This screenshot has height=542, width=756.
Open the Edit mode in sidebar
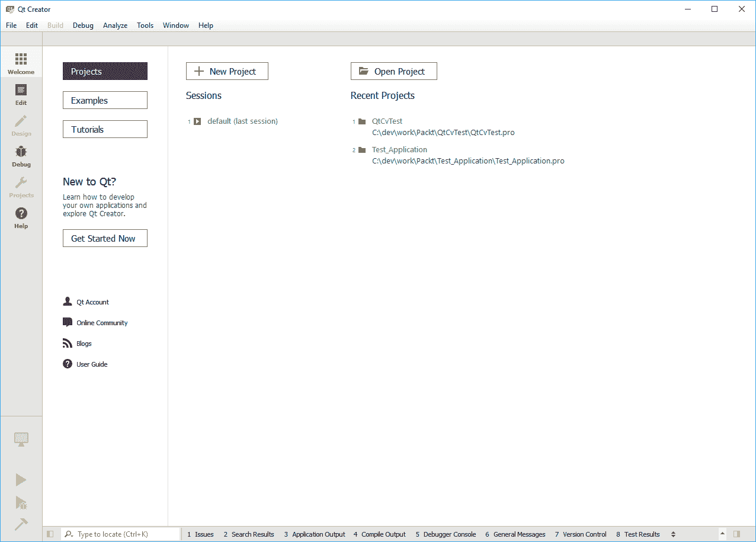[21, 94]
